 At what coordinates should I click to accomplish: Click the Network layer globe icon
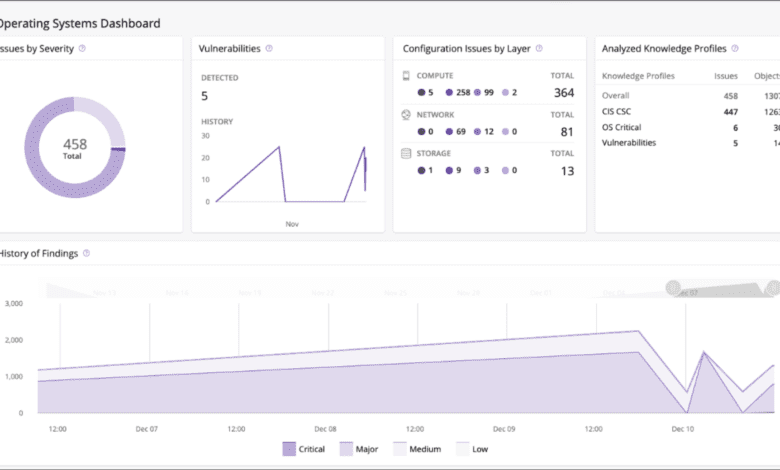click(x=406, y=114)
